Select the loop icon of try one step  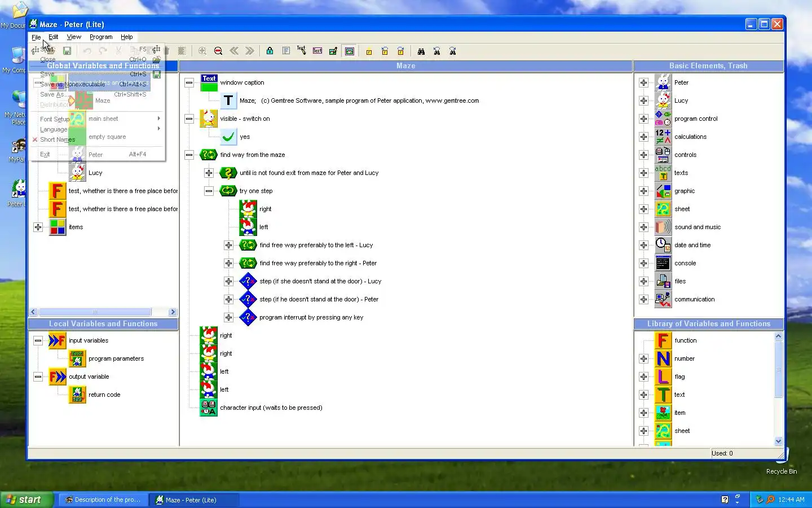[228, 191]
